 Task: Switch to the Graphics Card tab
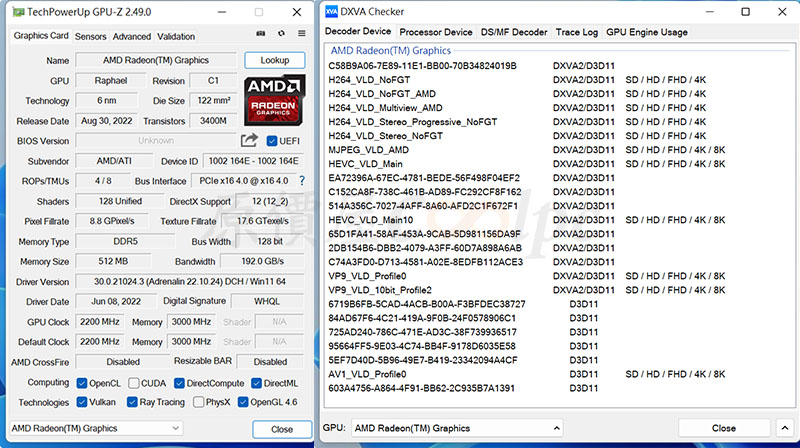click(x=41, y=36)
